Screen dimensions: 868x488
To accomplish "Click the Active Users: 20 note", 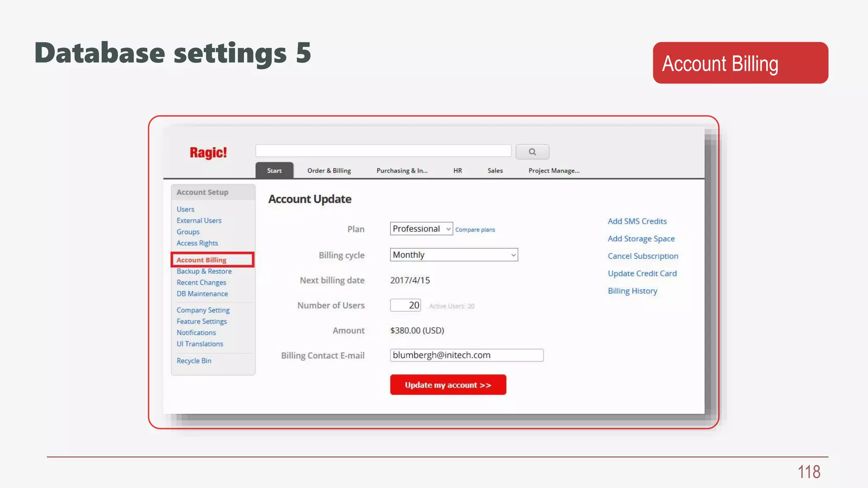I will pyautogui.click(x=452, y=306).
